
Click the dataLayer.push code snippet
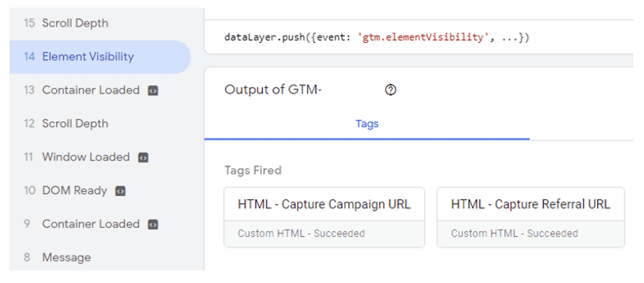(x=377, y=37)
